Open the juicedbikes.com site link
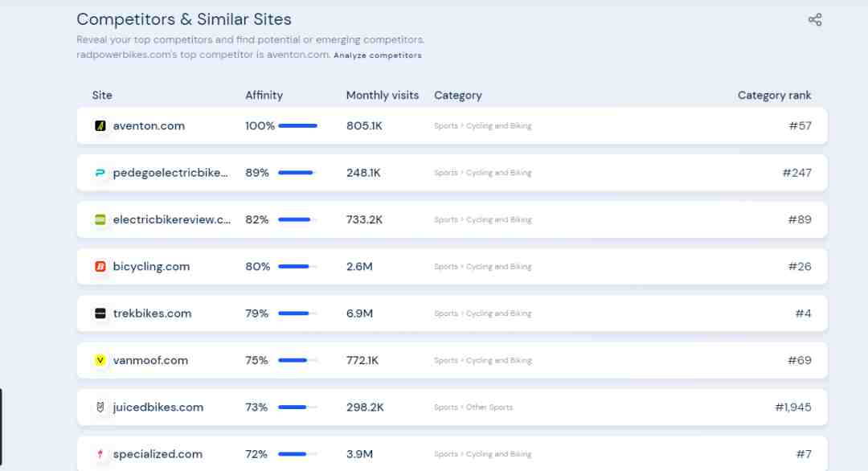Image resolution: width=868 pixels, height=471 pixels. 158,408
